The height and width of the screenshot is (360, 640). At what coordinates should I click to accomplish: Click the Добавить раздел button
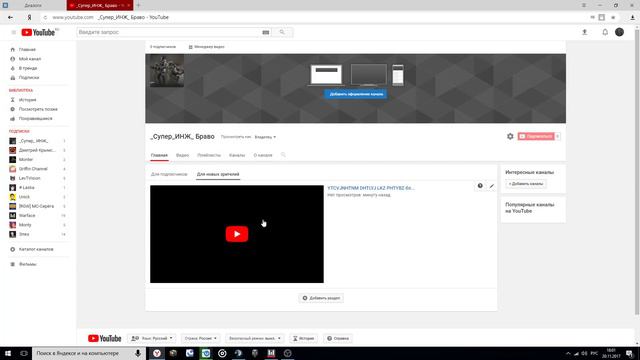point(321,298)
